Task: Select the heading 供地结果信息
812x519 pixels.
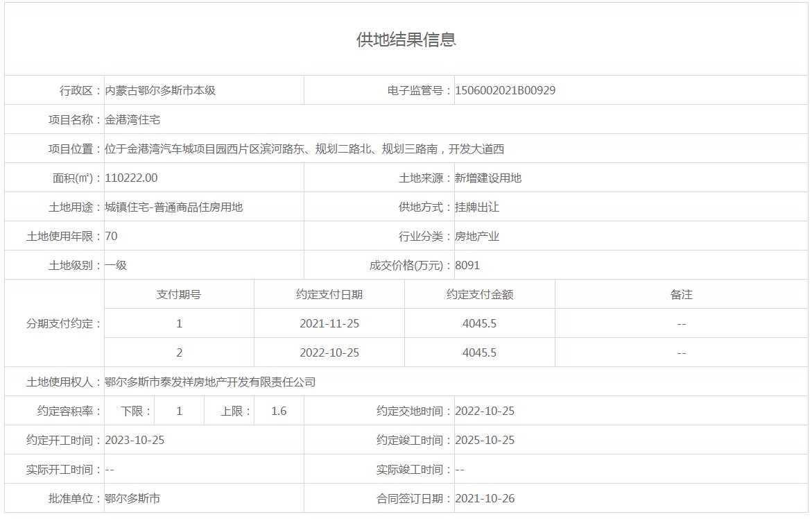Action: (406, 40)
